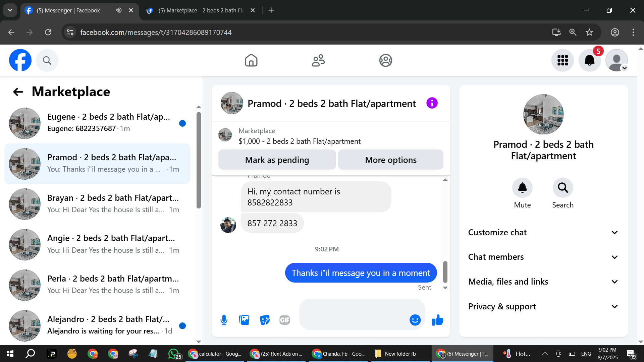Open a new browser tab
This screenshot has height=362, width=644.
tap(271, 10)
